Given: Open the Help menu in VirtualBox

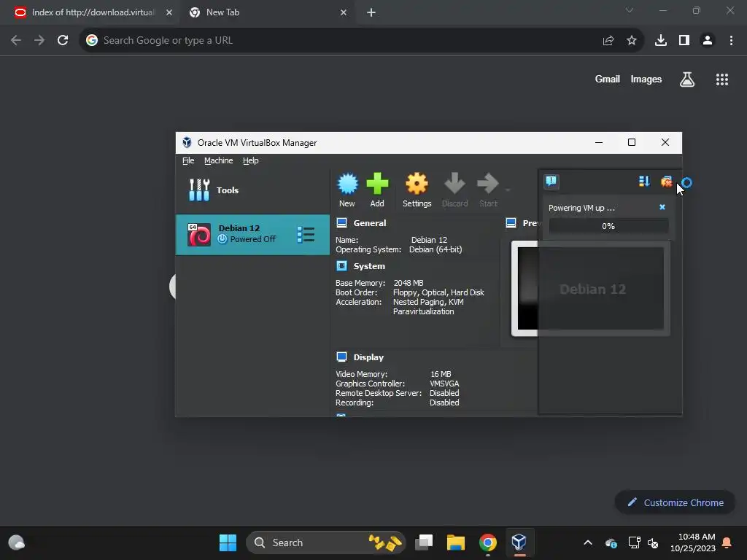Looking at the screenshot, I should (x=251, y=160).
